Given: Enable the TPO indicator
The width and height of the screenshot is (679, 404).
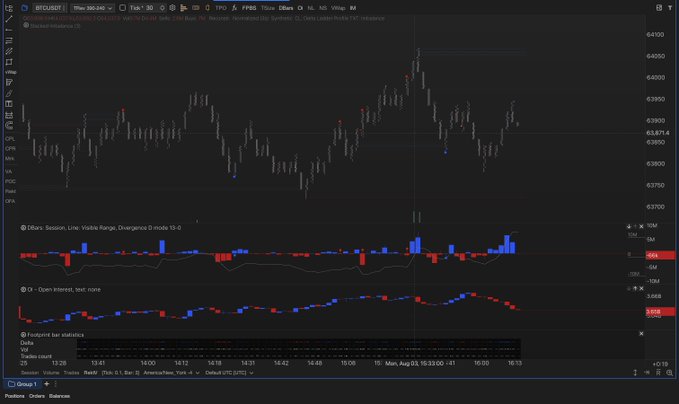Looking at the screenshot, I should (221, 8).
